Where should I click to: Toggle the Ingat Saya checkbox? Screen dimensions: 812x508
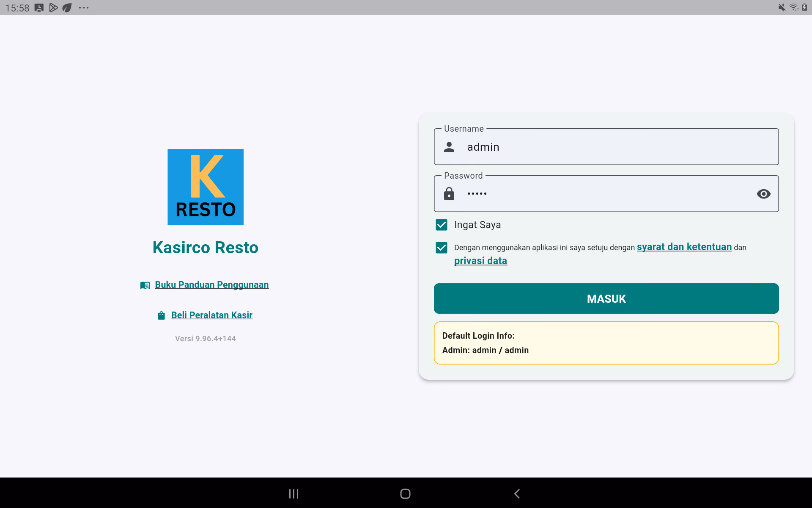(x=442, y=225)
